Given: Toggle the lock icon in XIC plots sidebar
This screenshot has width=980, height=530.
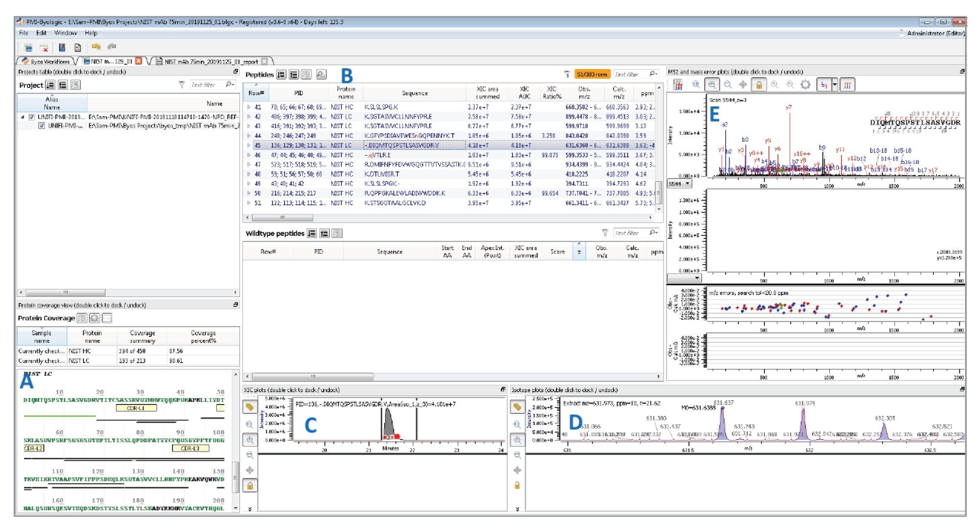Looking at the screenshot, I should click(x=250, y=486).
